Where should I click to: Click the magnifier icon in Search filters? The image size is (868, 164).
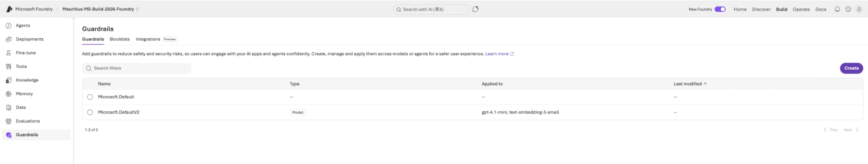pos(89,68)
